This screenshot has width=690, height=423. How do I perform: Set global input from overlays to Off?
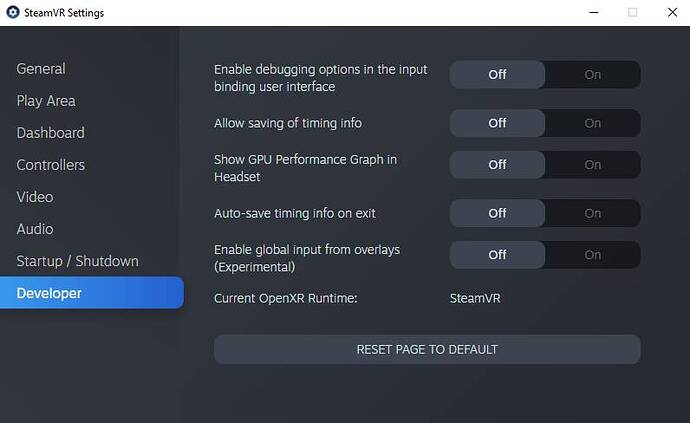pos(497,255)
